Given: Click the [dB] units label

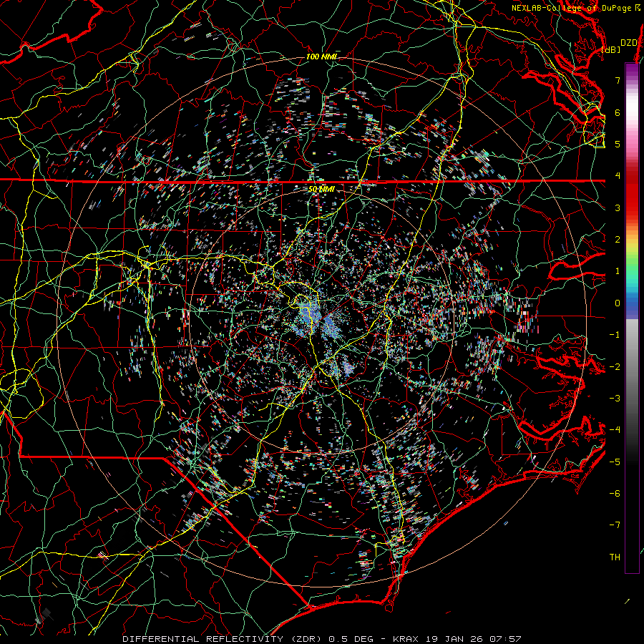Looking at the screenshot, I should tap(611, 49).
